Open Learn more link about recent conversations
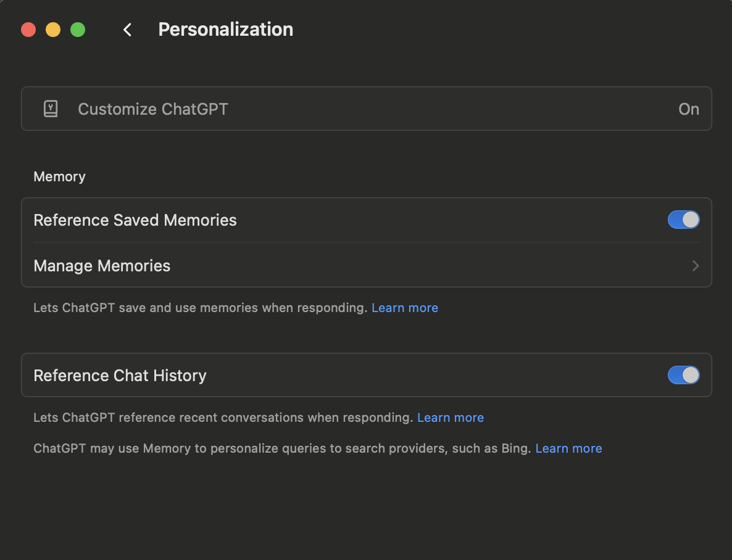 point(451,418)
